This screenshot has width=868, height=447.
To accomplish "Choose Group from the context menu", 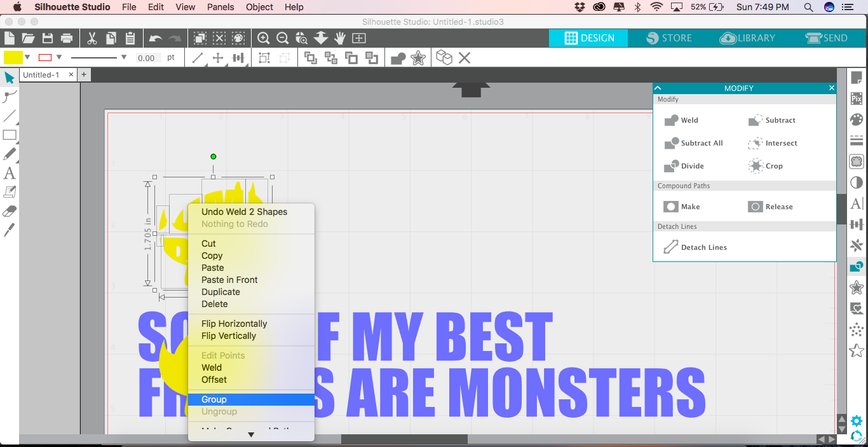I will pos(214,399).
